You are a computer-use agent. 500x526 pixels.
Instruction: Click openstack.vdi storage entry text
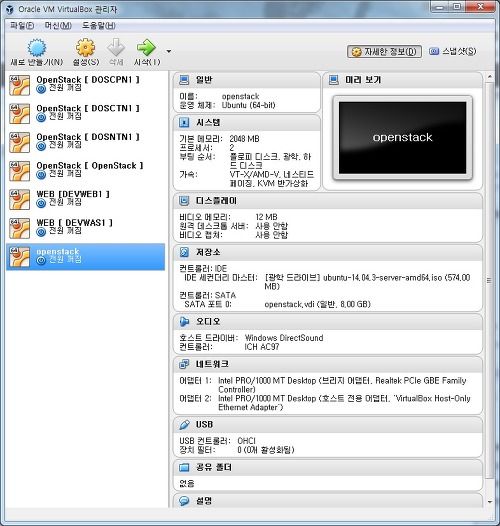click(290, 304)
